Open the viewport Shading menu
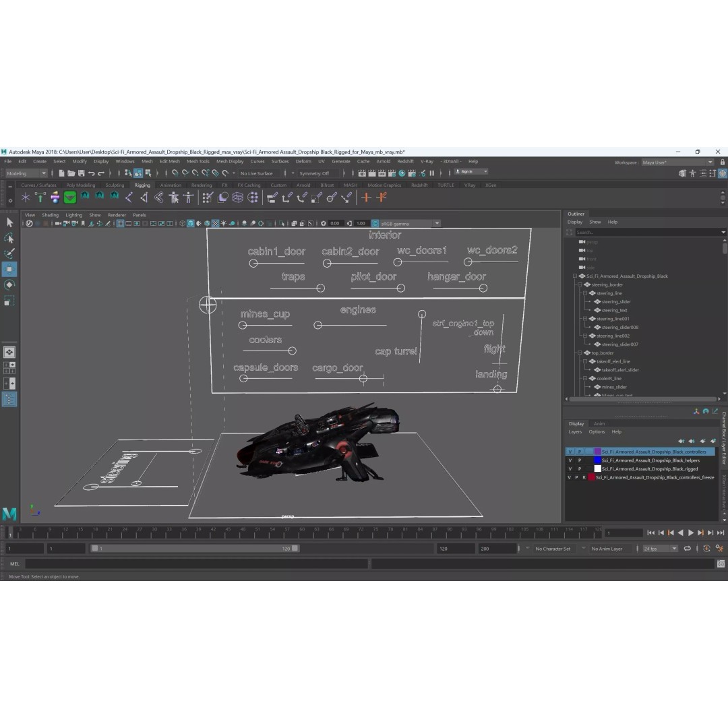Image resolution: width=728 pixels, height=728 pixels. [x=50, y=215]
